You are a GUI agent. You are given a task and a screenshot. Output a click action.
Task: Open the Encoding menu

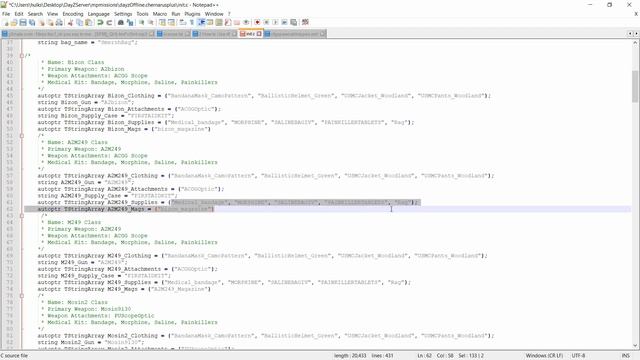(73, 14)
